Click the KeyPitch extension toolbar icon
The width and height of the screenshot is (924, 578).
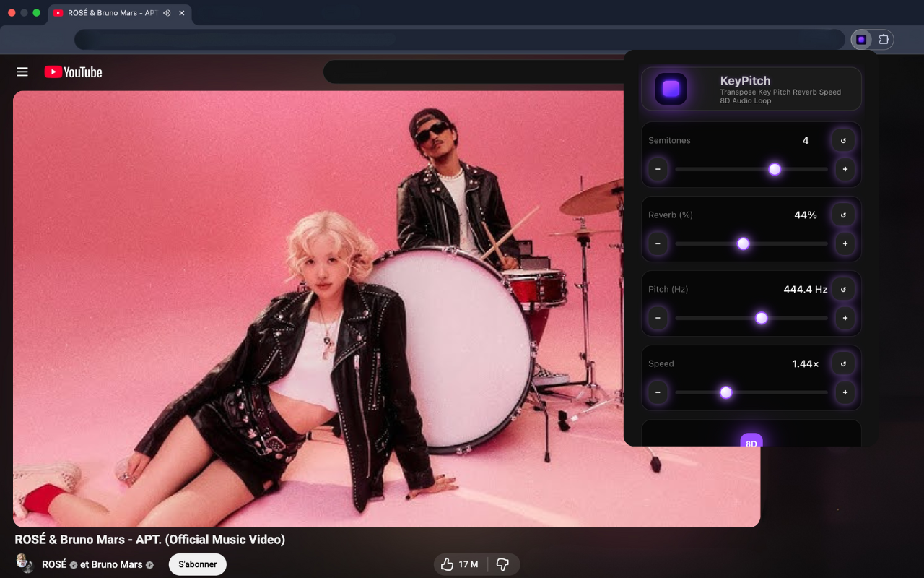pos(861,40)
